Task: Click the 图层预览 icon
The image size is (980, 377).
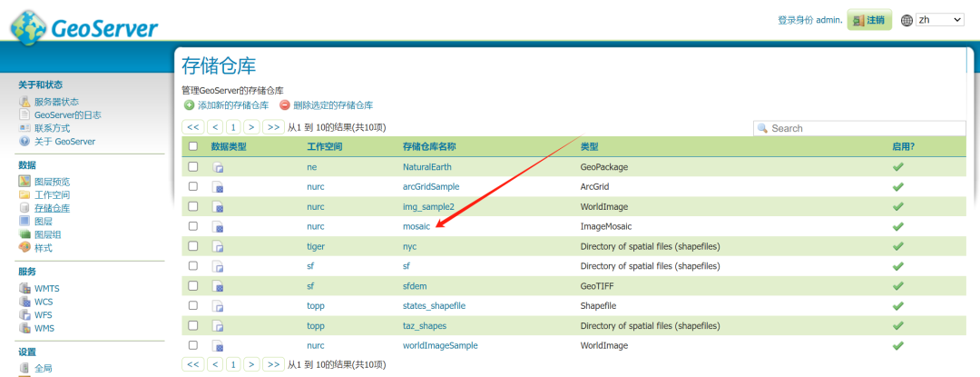Action: [x=24, y=182]
